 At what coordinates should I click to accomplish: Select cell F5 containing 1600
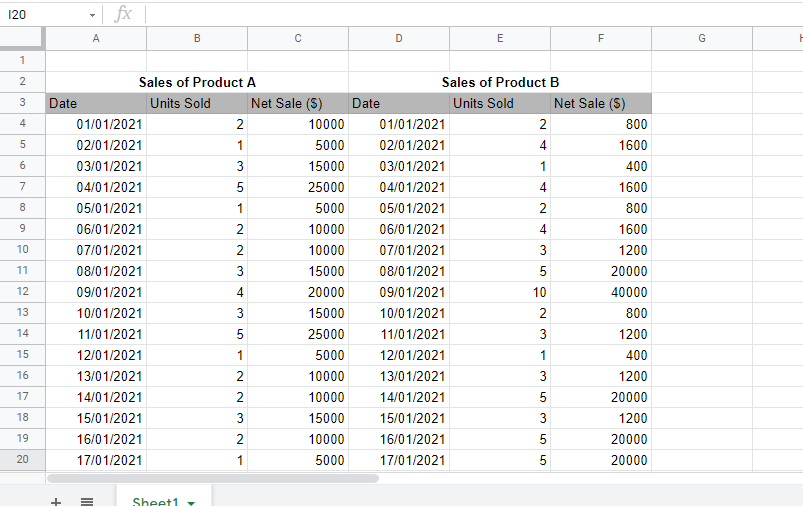click(x=601, y=145)
